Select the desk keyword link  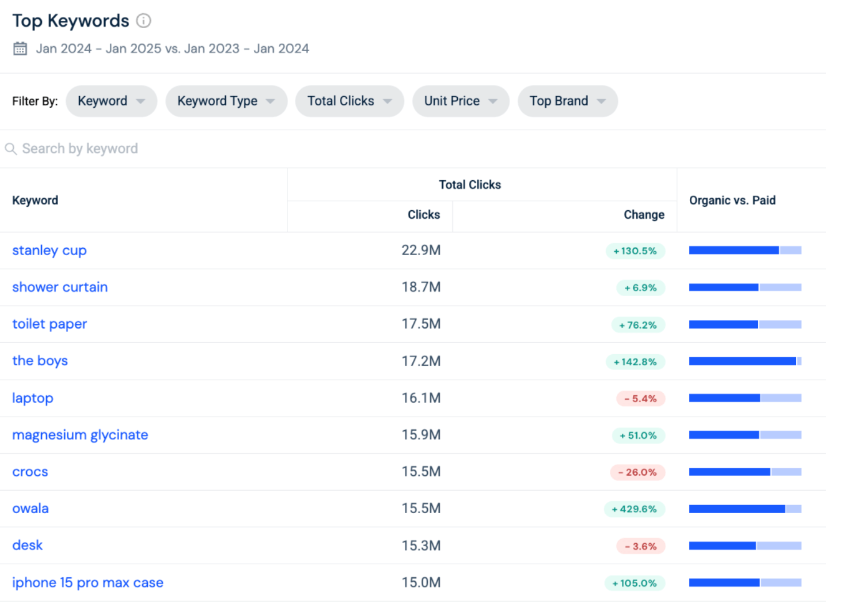27,546
